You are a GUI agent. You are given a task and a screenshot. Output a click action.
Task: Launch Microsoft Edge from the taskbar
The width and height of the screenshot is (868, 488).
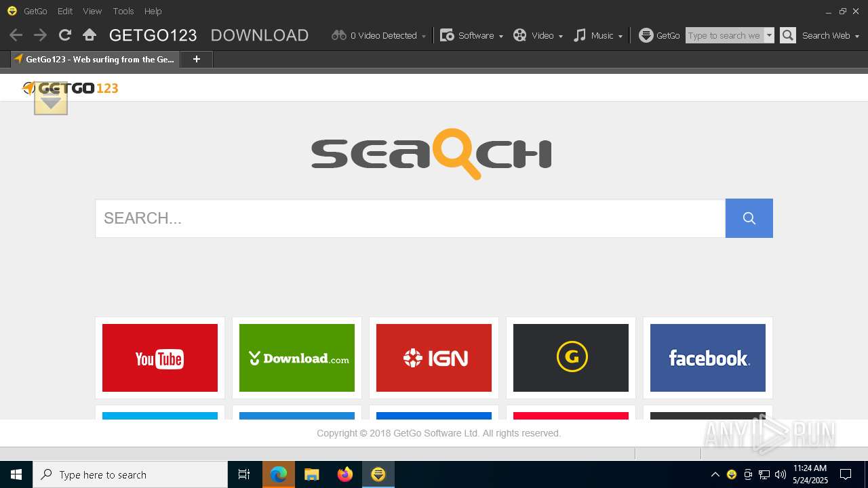(x=279, y=474)
